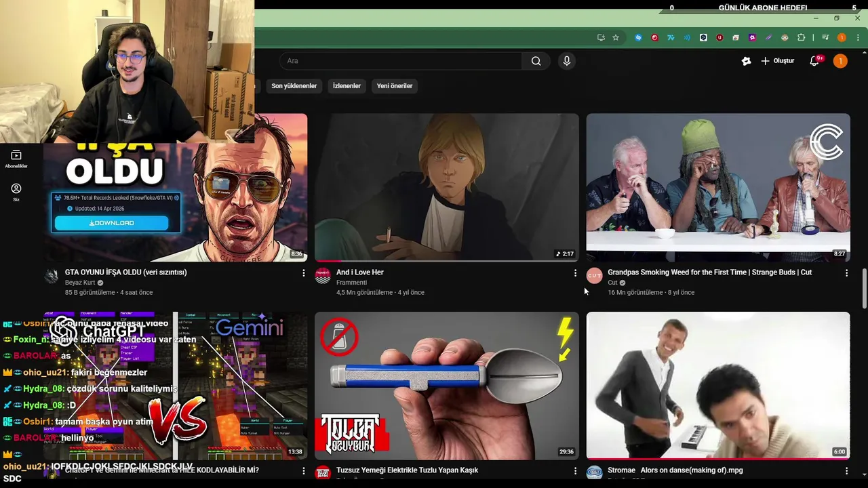Open the Chrome profile avatar in the toolbar
868x488 pixels.
[842, 37]
